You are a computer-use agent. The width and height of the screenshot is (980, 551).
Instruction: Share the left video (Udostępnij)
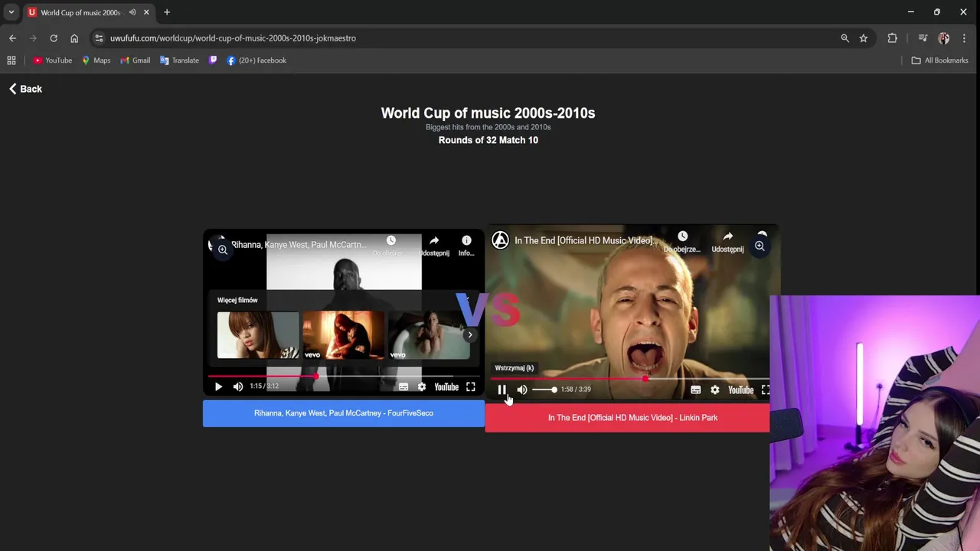click(434, 245)
